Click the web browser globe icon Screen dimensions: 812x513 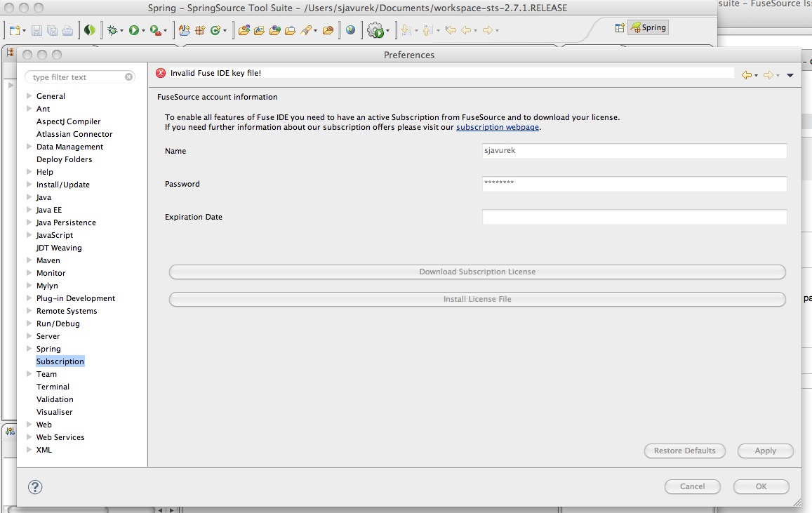click(x=351, y=30)
